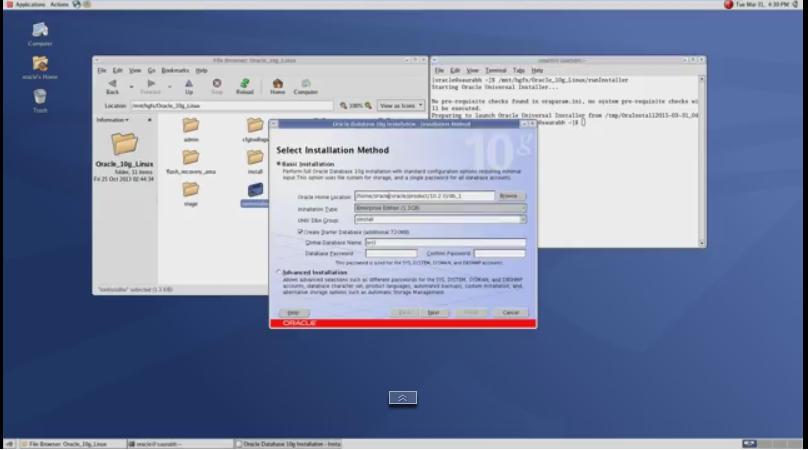Open Actions menu in top panel
The width and height of the screenshot is (808, 450).
(x=59, y=5)
